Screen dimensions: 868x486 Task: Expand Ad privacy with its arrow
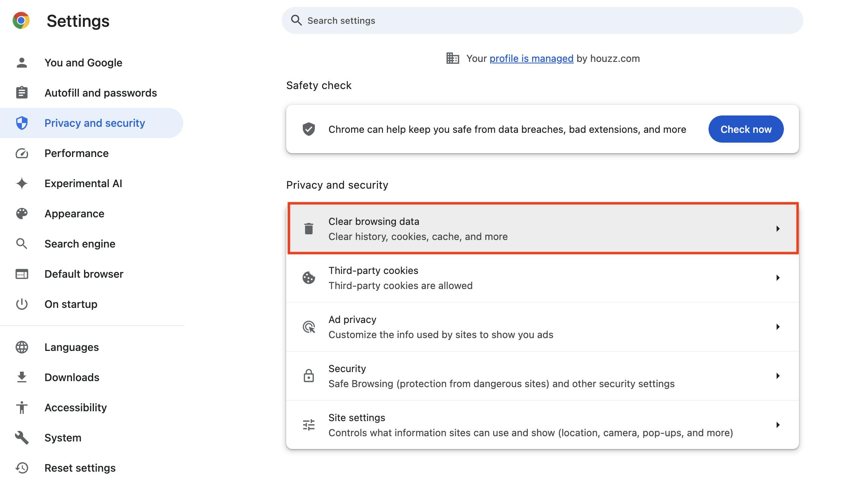pyautogui.click(x=778, y=327)
